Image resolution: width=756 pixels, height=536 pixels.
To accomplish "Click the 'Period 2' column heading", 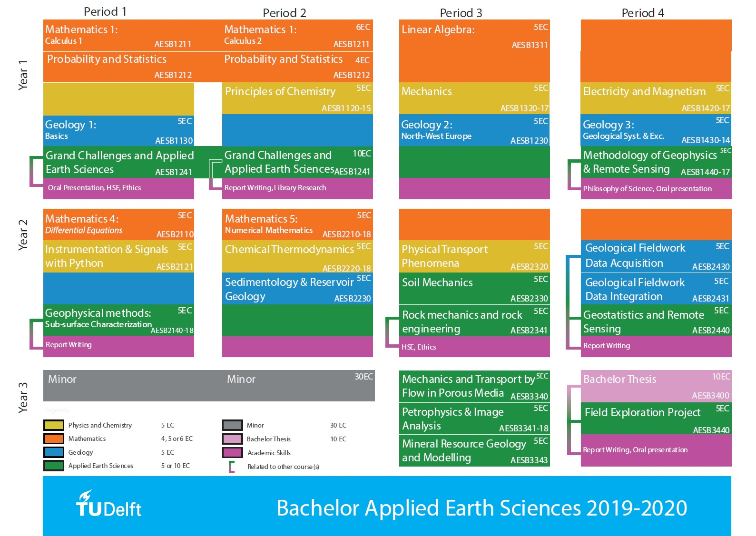I will pos(285,13).
